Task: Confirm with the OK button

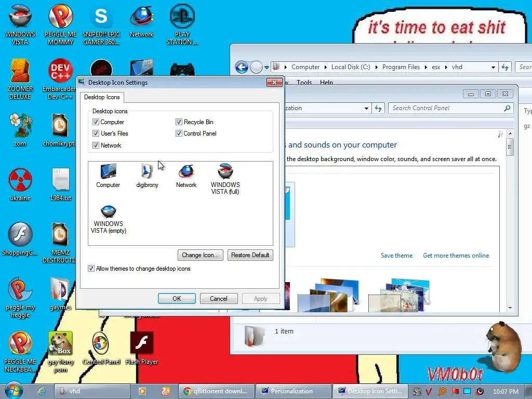Action: (x=177, y=299)
